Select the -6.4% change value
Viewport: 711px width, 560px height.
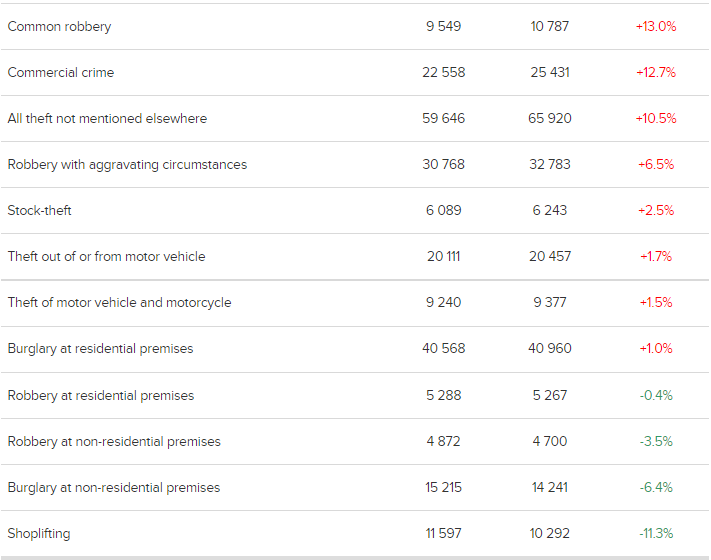point(656,487)
